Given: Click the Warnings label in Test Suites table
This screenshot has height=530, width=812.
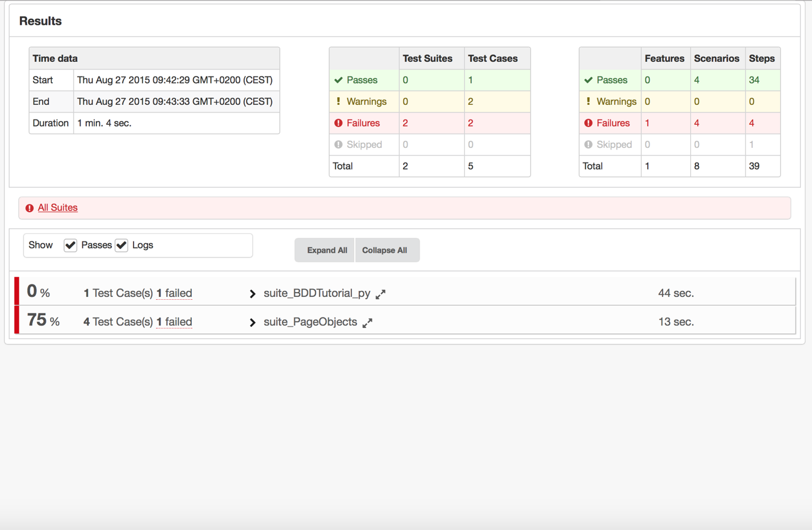Looking at the screenshot, I should 367,101.
